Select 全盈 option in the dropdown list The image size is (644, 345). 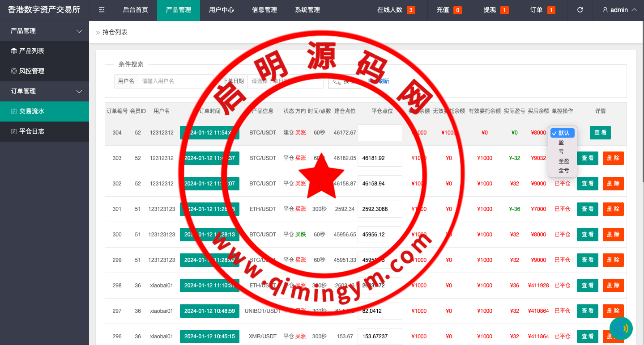coord(563,161)
